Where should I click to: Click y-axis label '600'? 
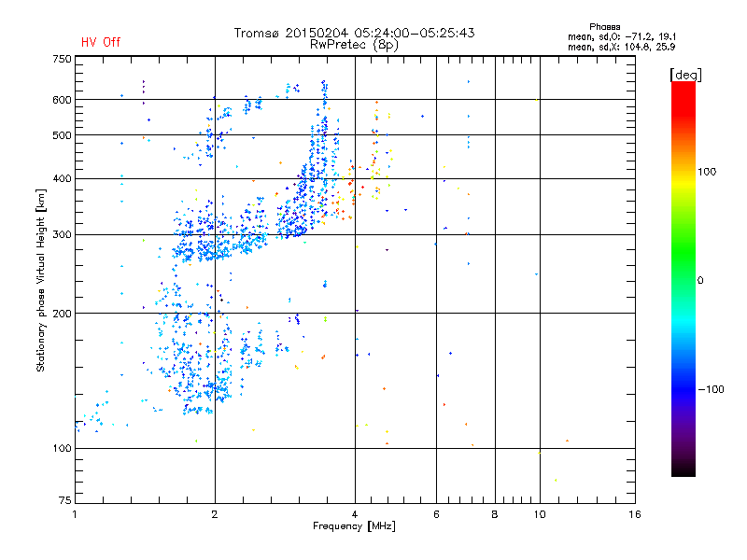coord(62,100)
